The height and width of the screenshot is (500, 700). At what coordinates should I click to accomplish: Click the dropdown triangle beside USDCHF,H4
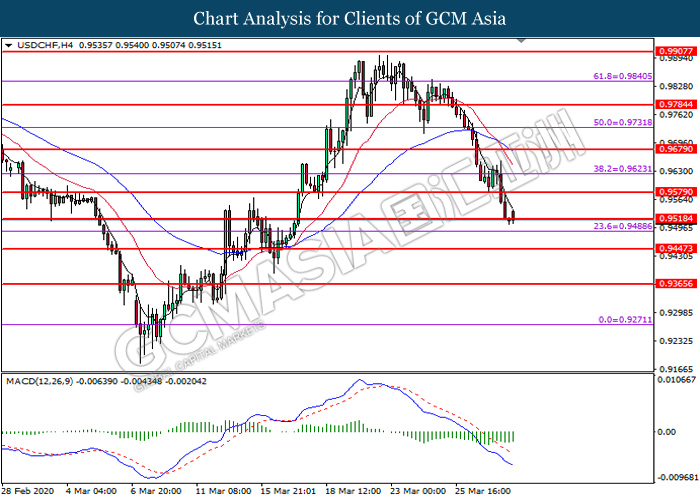(8, 45)
